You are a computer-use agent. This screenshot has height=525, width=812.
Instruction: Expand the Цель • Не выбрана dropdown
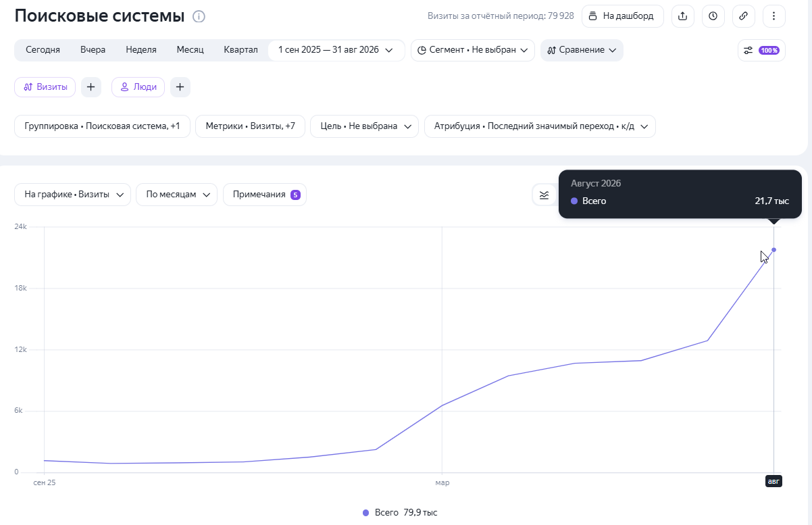364,126
